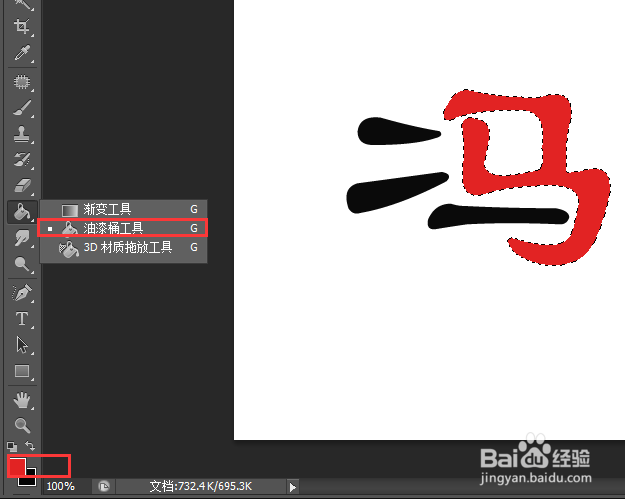Select the Spot Healing Brush tool
This screenshot has height=499, width=625.
coord(22,82)
